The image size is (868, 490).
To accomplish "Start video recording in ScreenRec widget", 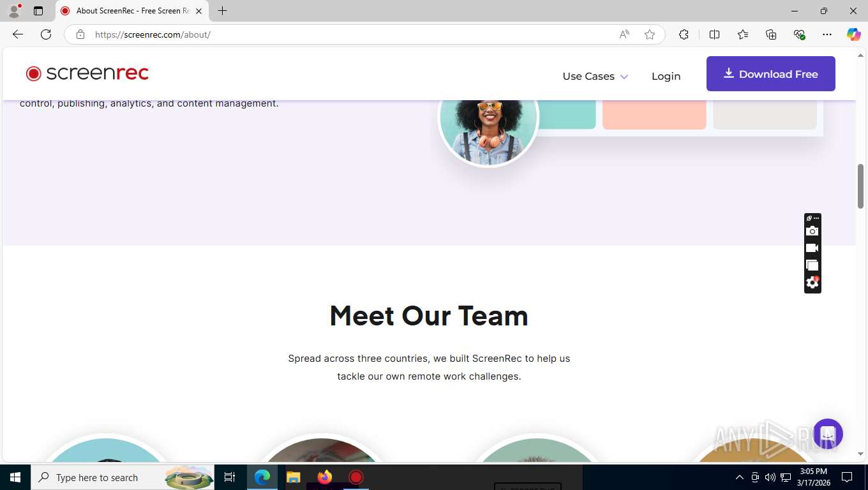I will (812, 248).
